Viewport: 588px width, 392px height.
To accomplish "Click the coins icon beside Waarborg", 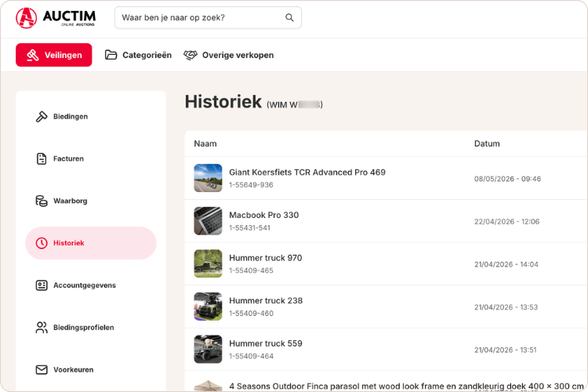I will pyautogui.click(x=42, y=201).
